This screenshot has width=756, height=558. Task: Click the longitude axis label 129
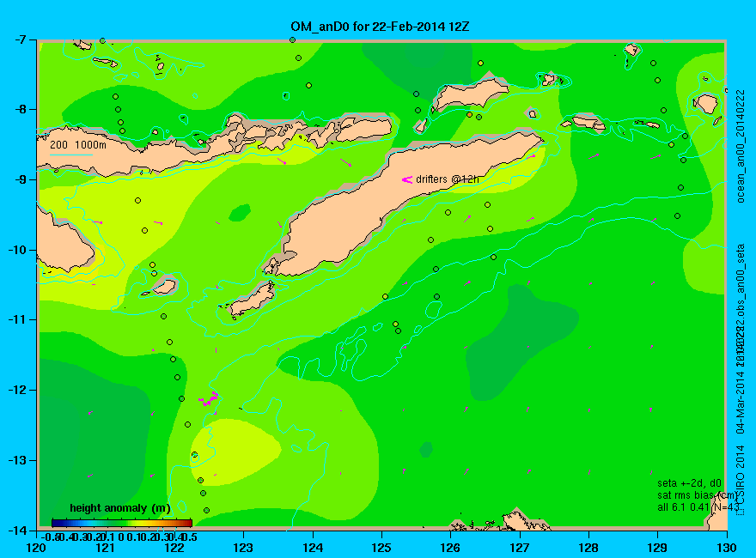coord(657,548)
